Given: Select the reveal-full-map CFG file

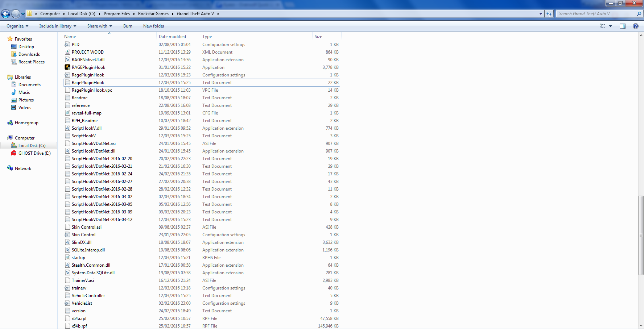Looking at the screenshot, I should tap(201, 113).
